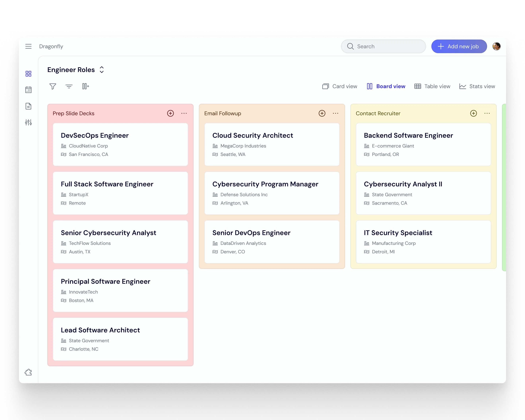
Task: Open the filter funnel icon above the board
Action: [53, 86]
